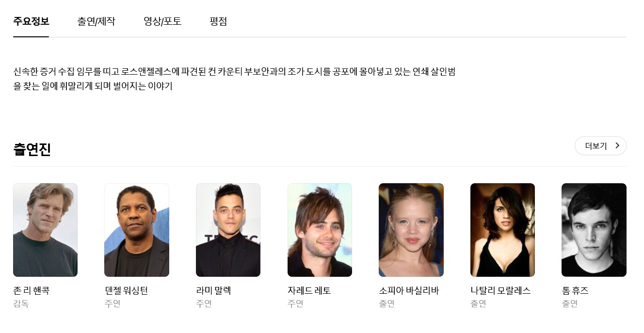Open the 소피아 바실리바 name link
Viewport: 644px width, 333px height.
click(x=409, y=290)
